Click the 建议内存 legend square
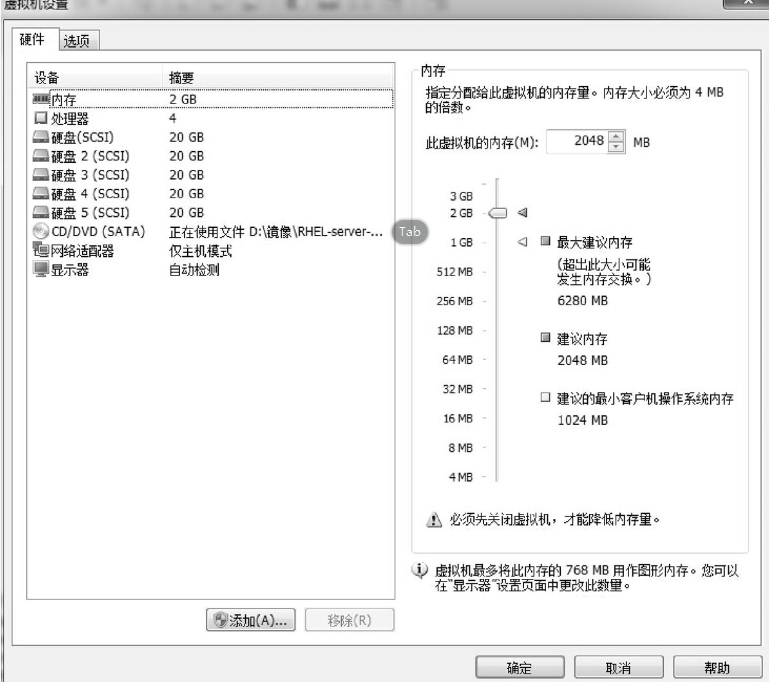Screen dimensions: 769x682 (545, 340)
